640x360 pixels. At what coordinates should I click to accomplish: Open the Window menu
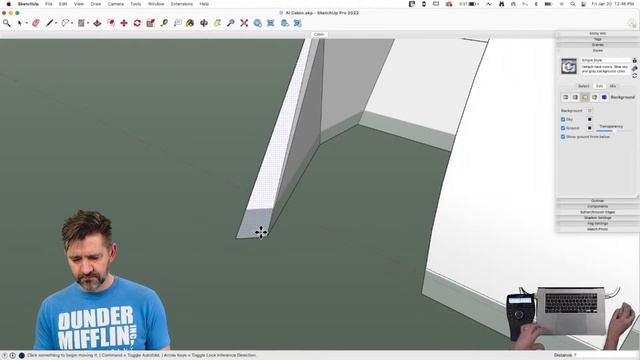(x=156, y=4)
